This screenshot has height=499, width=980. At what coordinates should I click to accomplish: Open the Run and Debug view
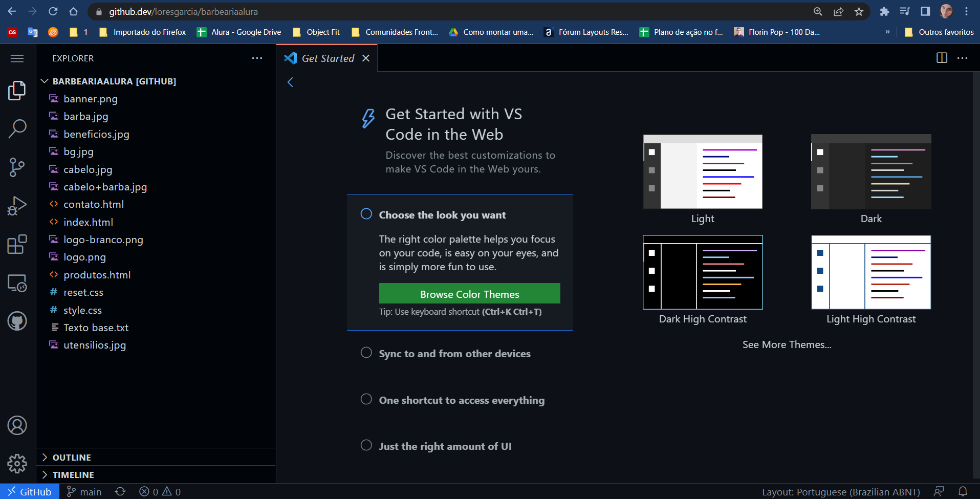[x=17, y=206]
